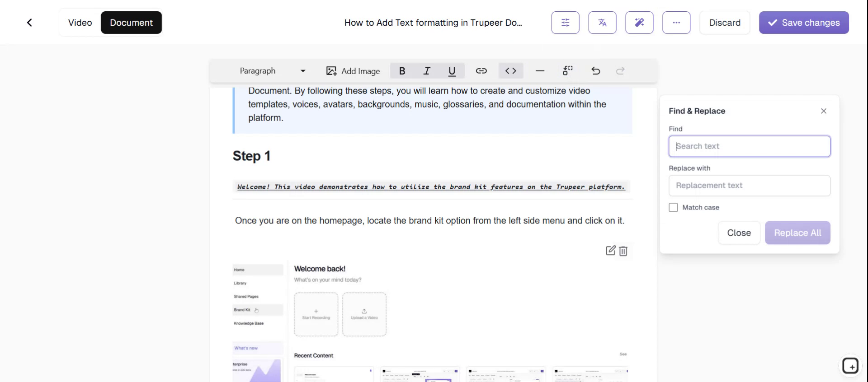This screenshot has height=382, width=868.
Task: Toggle underline formatting
Action: [x=452, y=71]
